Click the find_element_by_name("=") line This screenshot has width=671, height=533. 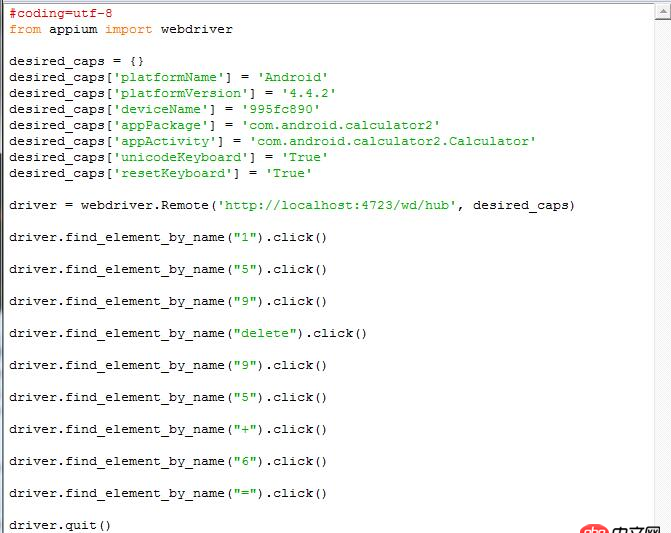(168, 494)
